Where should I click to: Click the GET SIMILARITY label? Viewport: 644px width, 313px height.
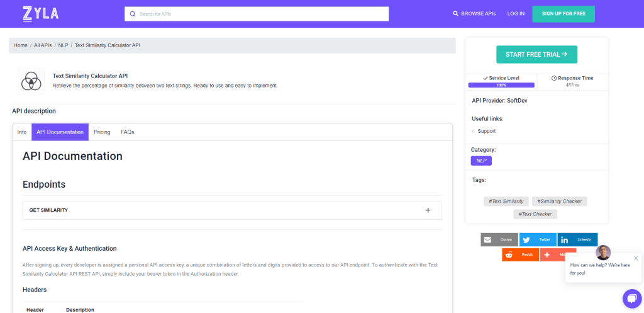click(x=48, y=210)
